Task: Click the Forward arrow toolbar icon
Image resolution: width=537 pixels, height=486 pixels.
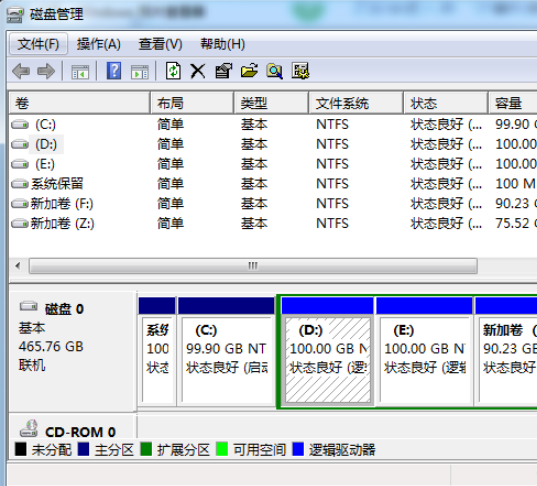Action: pyautogui.click(x=46, y=71)
